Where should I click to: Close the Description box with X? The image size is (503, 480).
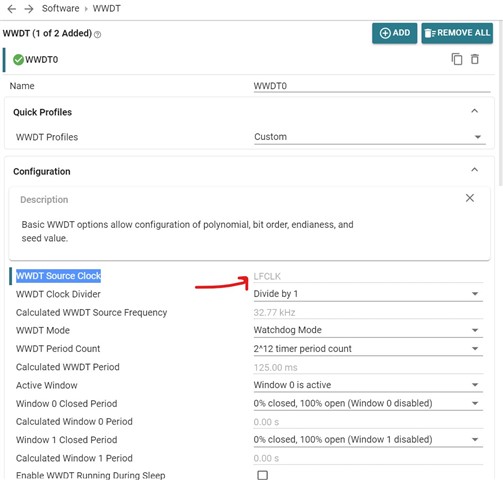pos(470,198)
